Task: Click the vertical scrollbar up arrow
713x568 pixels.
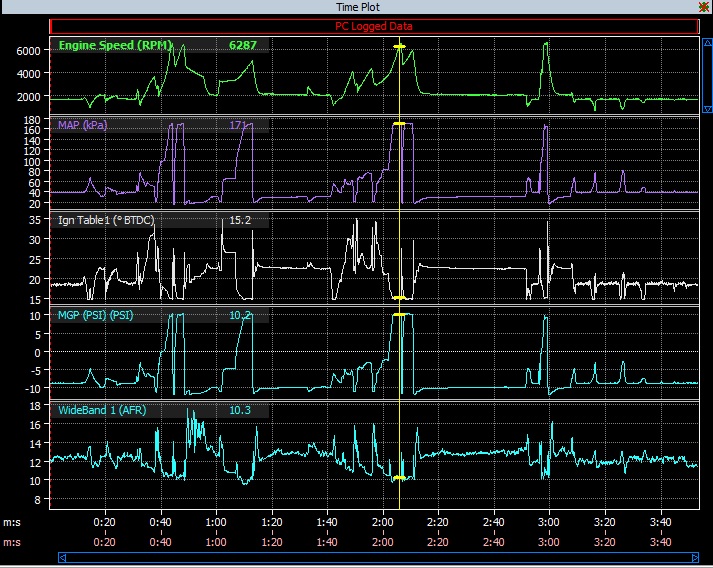Action: click(x=708, y=43)
